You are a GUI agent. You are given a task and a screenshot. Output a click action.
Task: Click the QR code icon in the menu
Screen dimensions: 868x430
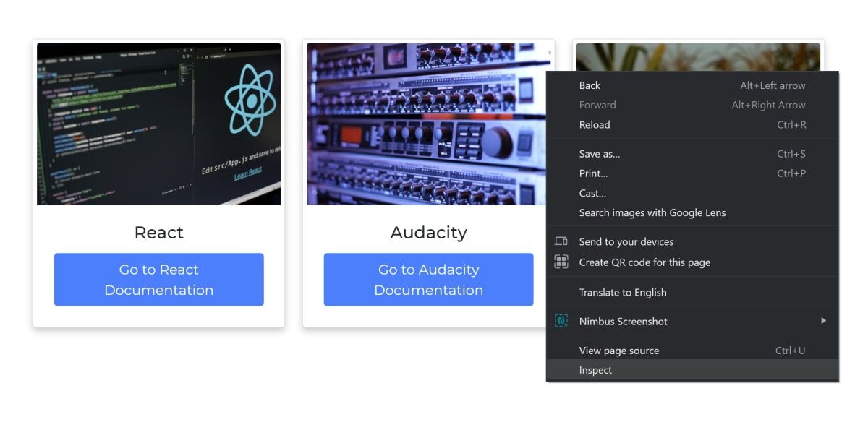(561, 262)
